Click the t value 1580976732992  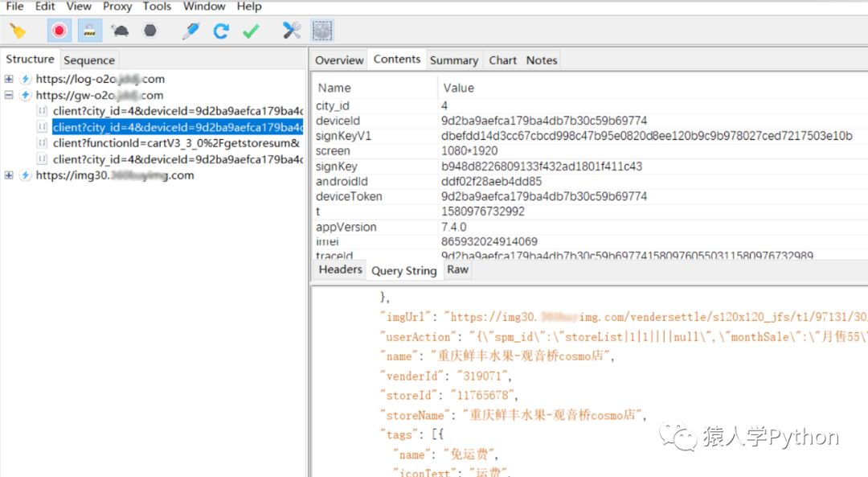(483, 211)
